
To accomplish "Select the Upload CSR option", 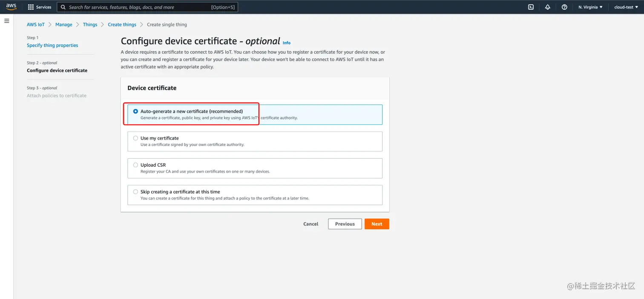I will point(255,168).
